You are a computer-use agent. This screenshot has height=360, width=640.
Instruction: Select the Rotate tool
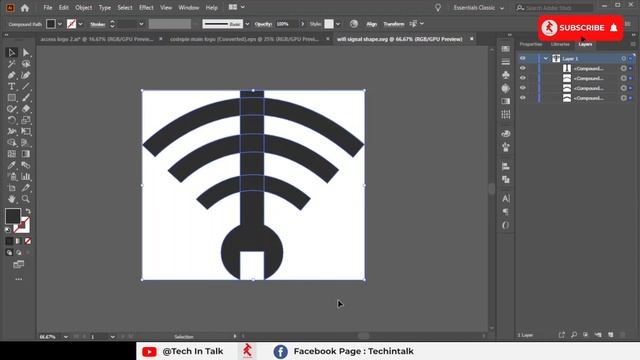point(11,120)
